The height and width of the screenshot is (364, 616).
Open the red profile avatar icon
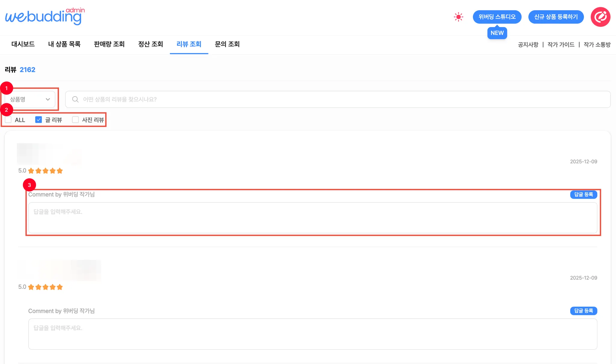[600, 17]
